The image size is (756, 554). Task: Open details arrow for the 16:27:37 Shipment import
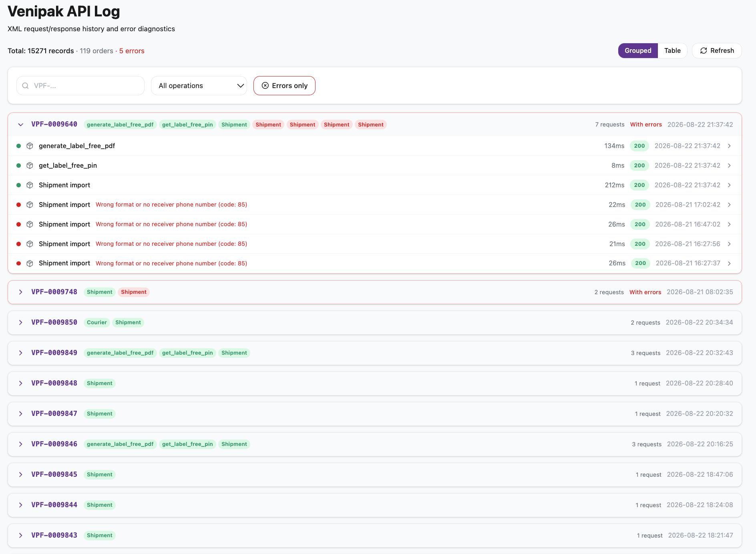click(x=729, y=263)
